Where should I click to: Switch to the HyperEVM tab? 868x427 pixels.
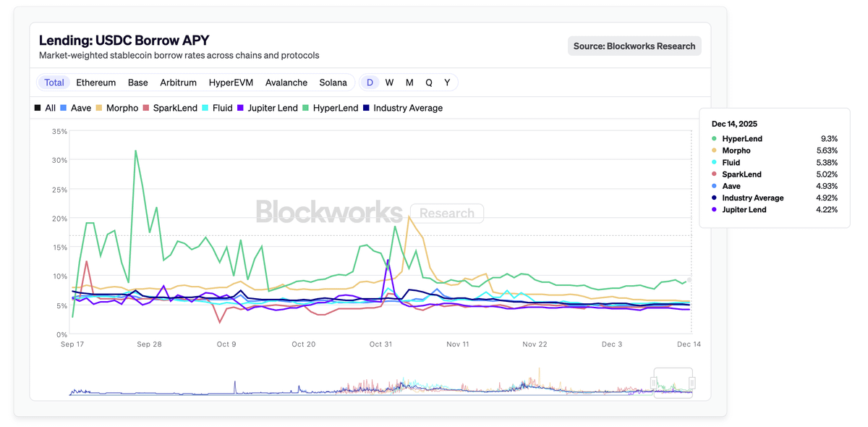pos(231,83)
